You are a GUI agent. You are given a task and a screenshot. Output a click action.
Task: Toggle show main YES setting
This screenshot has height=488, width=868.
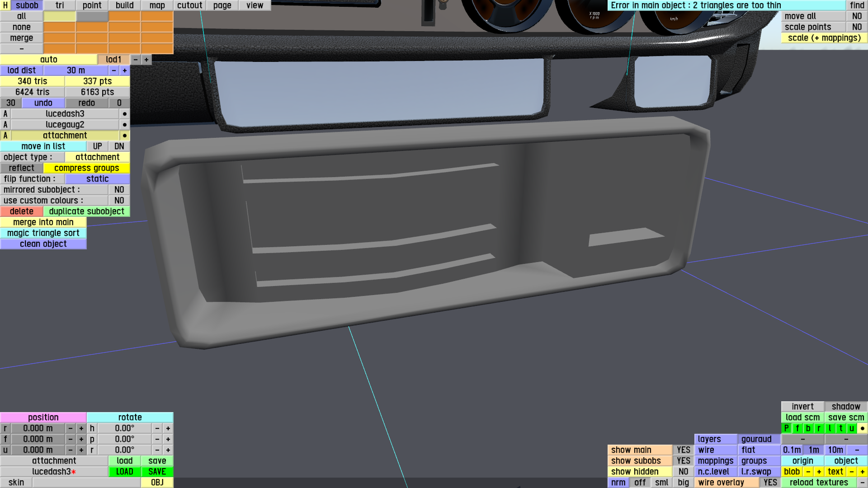[683, 450]
